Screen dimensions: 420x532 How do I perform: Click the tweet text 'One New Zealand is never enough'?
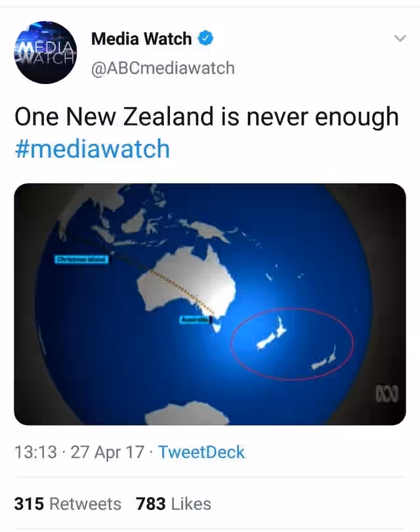(207, 117)
